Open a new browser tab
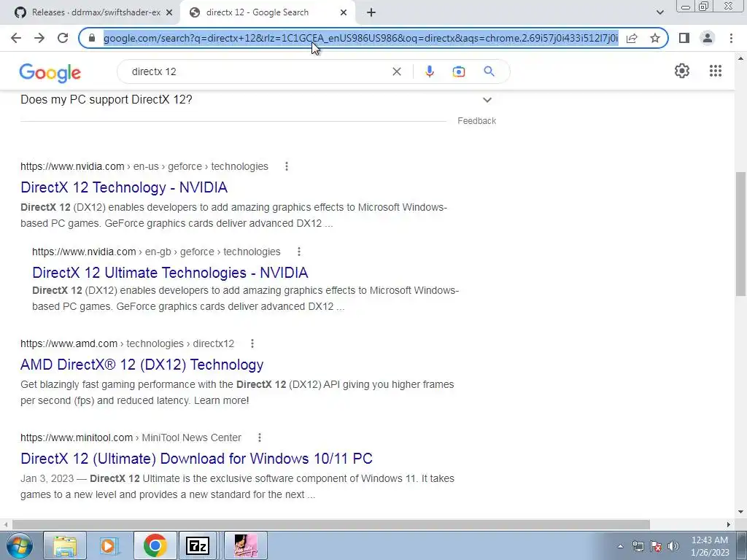The height and width of the screenshot is (560, 747). (x=371, y=12)
